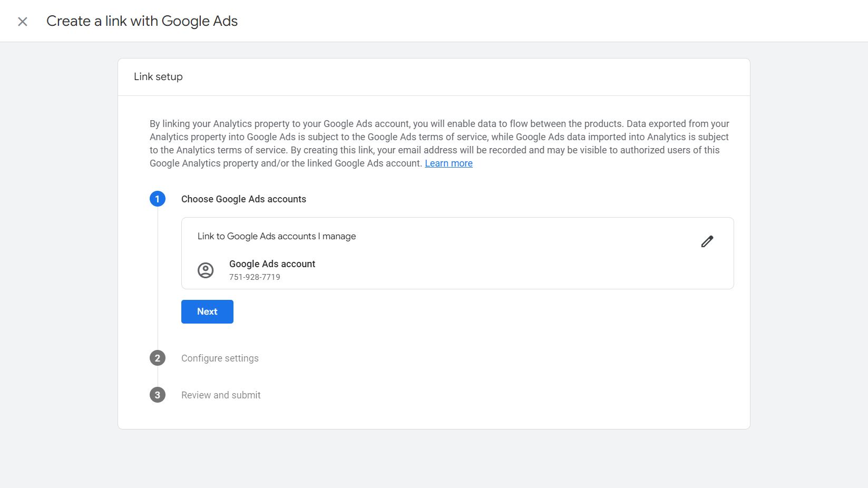Click the Review and submit step
868x488 pixels.
tap(221, 395)
